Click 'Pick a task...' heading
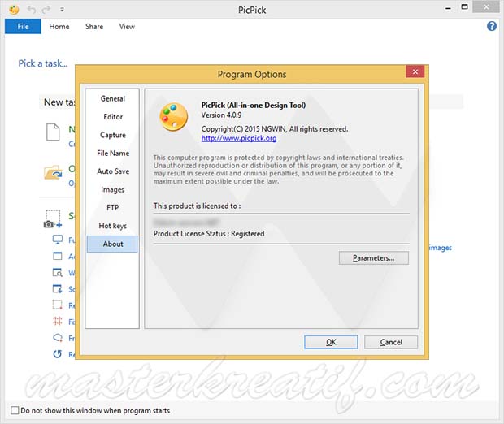The height and width of the screenshot is (424, 504). tap(43, 63)
